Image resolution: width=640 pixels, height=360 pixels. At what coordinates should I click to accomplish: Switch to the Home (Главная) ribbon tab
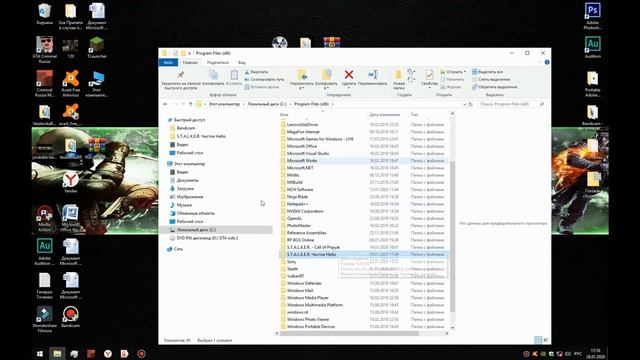click(x=190, y=62)
